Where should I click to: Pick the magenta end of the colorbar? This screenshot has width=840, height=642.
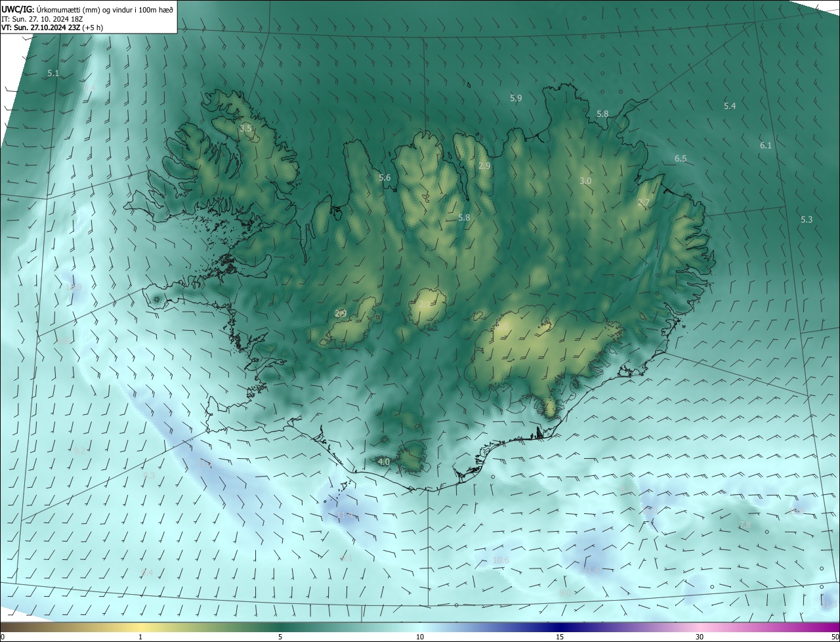(830, 627)
